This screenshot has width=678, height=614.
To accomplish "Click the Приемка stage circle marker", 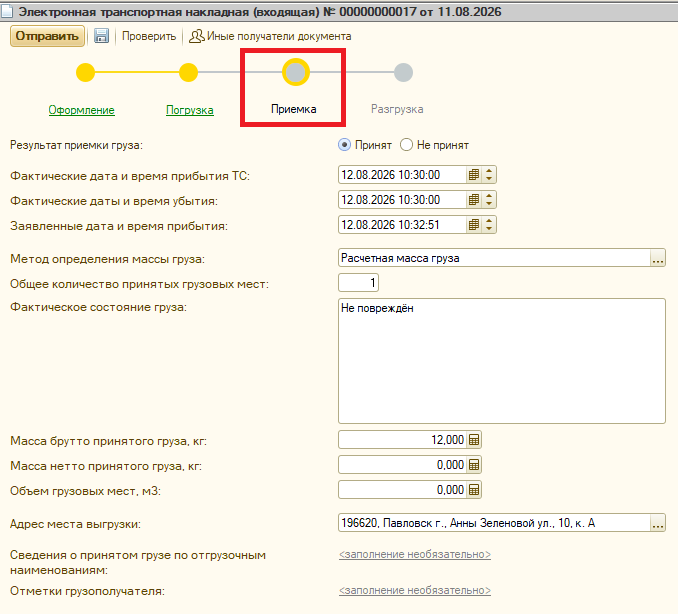I will click(296, 72).
